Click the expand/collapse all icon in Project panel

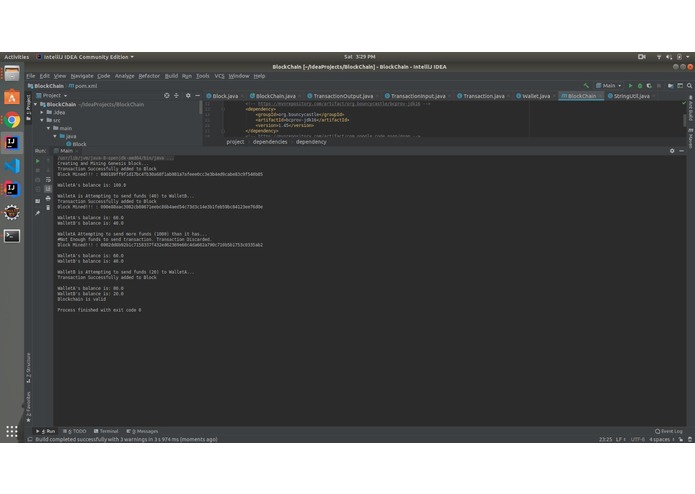coord(176,95)
